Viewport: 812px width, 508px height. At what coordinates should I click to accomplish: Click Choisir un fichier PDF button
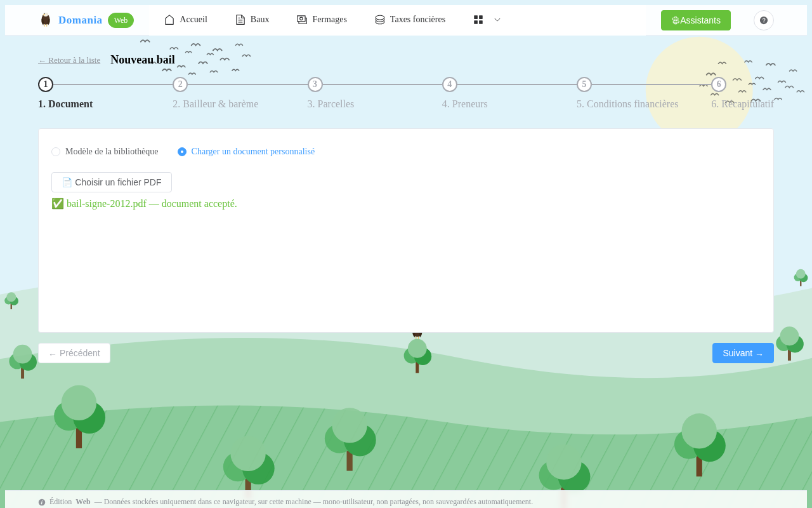click(x=112, y=182)
